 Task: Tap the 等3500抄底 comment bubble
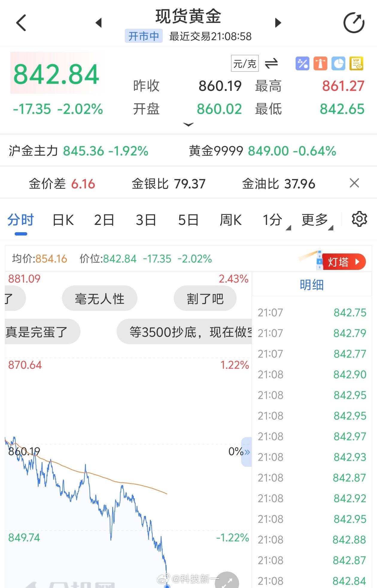pyautogui.click(x=184, y=332)
